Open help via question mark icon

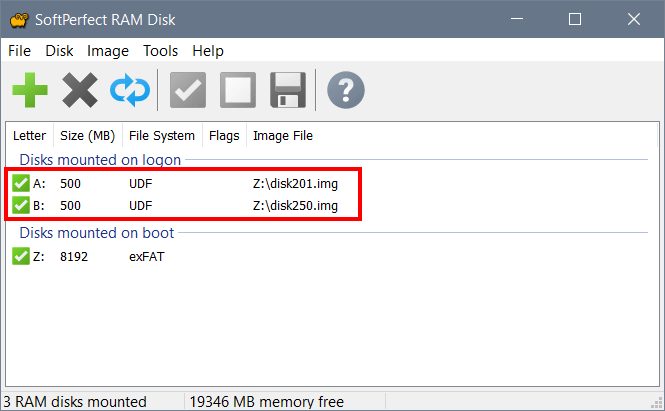pos(346,90)
